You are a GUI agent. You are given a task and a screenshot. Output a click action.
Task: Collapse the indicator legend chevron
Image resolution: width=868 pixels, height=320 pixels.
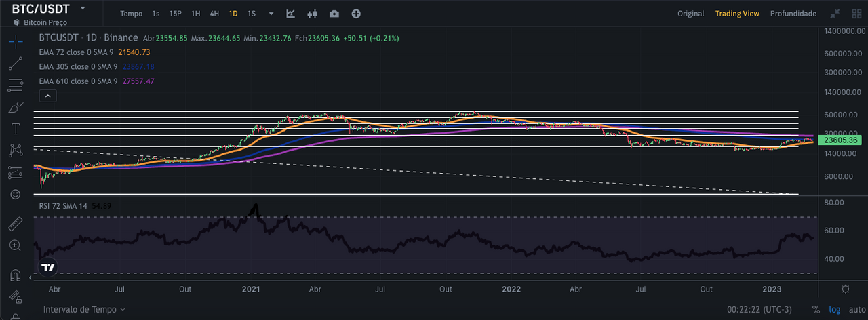tap(47, 96)
